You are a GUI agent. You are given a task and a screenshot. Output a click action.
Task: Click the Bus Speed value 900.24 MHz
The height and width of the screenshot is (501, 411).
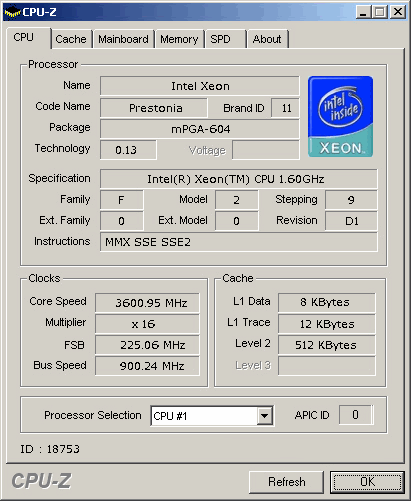click(147, 366)
